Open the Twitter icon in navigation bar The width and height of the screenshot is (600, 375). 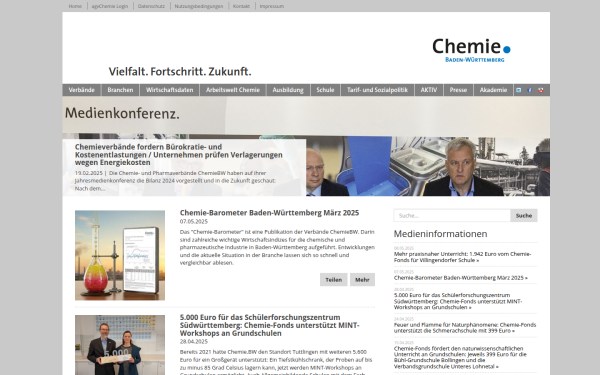pyautogui.click(x=518, y=90)
